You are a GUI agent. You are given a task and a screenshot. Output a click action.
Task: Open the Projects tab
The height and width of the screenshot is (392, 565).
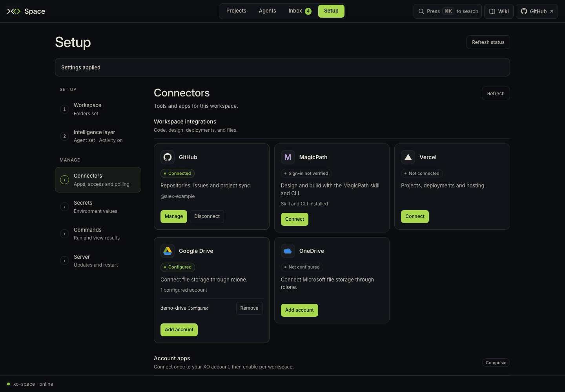[x=236, y=11]
